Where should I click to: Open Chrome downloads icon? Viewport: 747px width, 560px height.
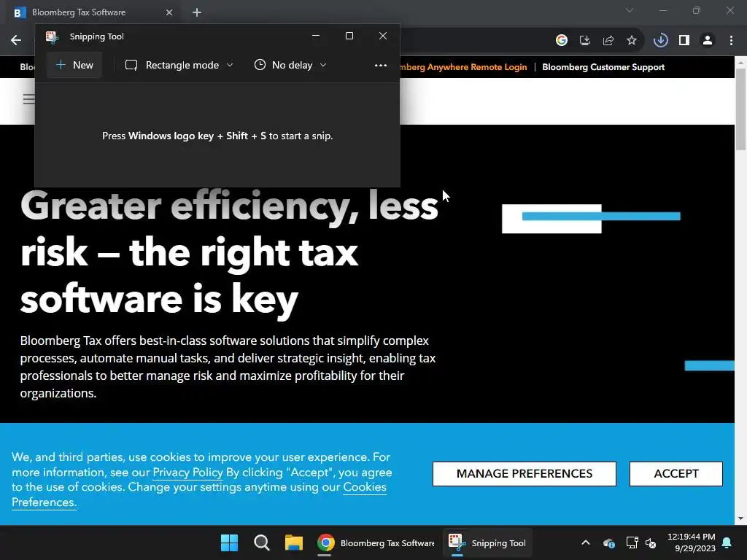[661, 41]
